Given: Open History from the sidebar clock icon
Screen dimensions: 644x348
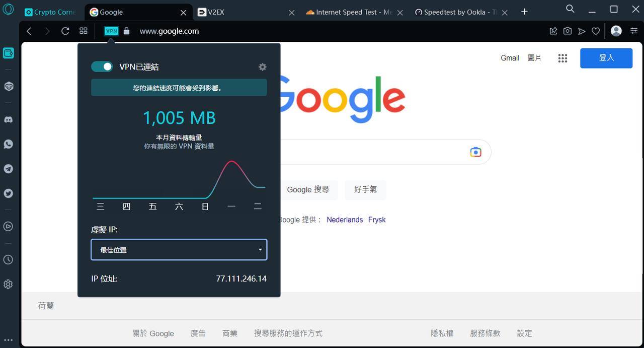Looking at the screenshot, I should coord(8,260).
